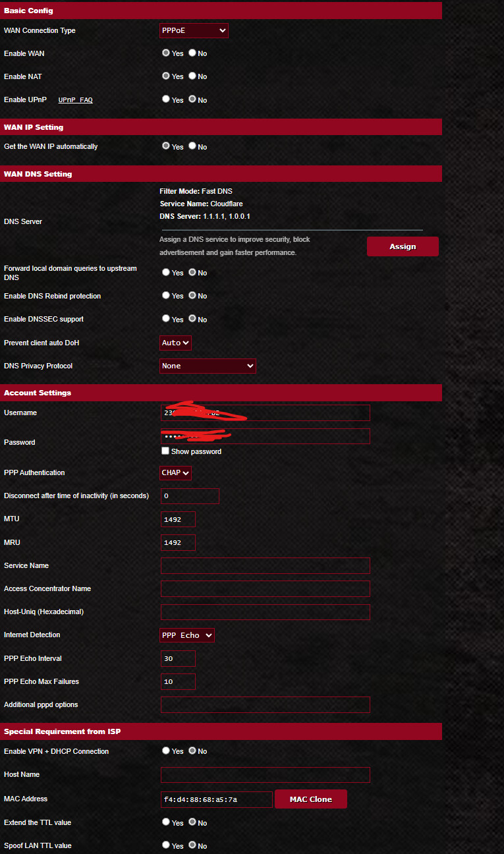Screen dimensions: 504x854
Task: Open the Internet Detection dropdown
Action: click(187, 635)
